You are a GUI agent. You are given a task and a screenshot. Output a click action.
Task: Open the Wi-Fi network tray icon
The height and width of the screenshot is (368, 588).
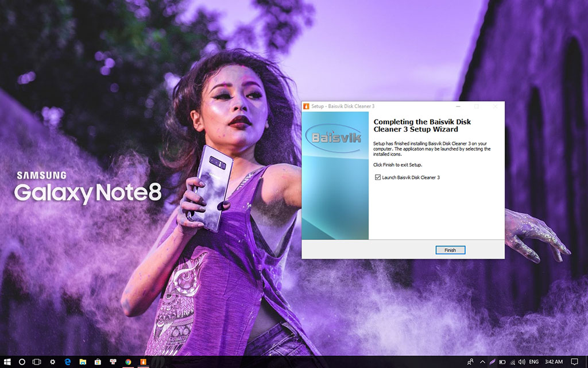pyautogui.click(x=512, y=362)
